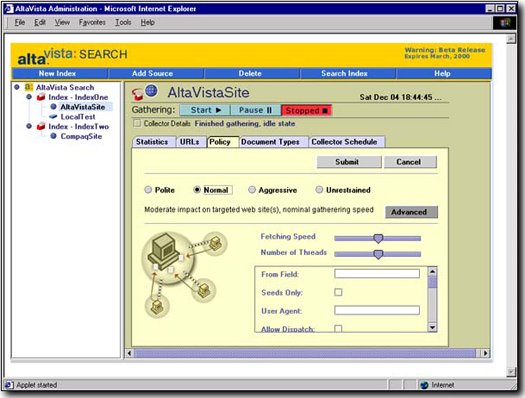Click Add Source in the blue toolbar

(156, 73)
